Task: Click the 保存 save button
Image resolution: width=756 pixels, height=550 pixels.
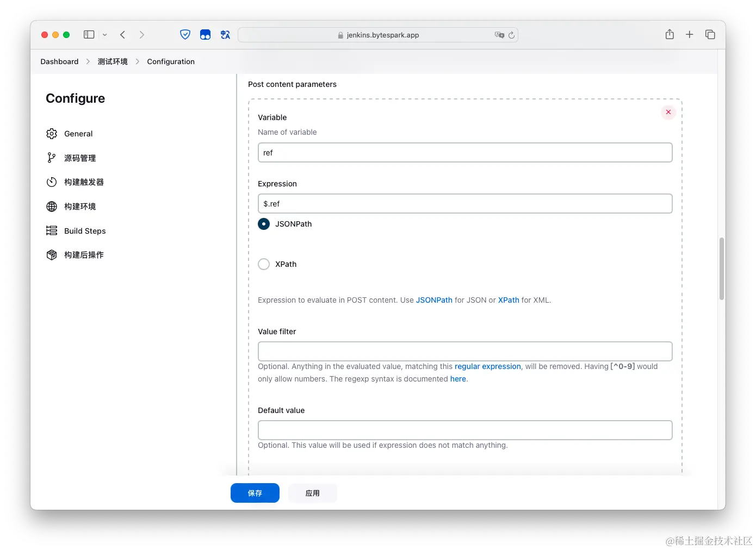Action: [x=255, y=493]
